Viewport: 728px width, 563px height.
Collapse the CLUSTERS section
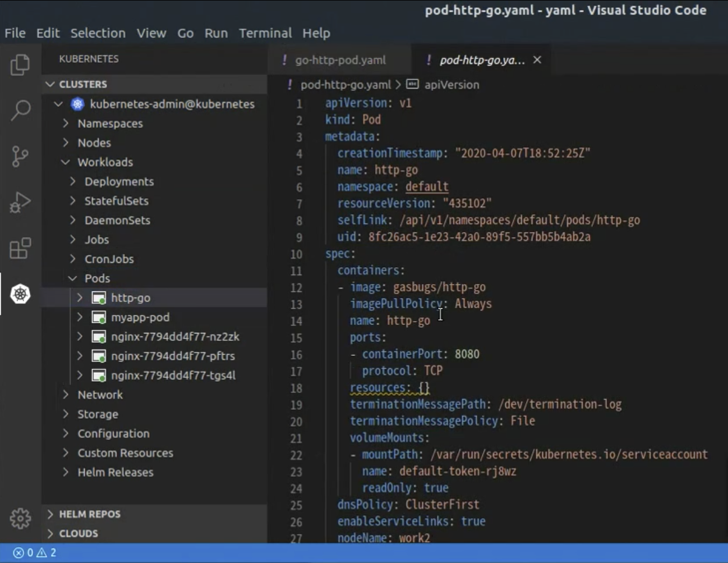(x=50, y=84)
